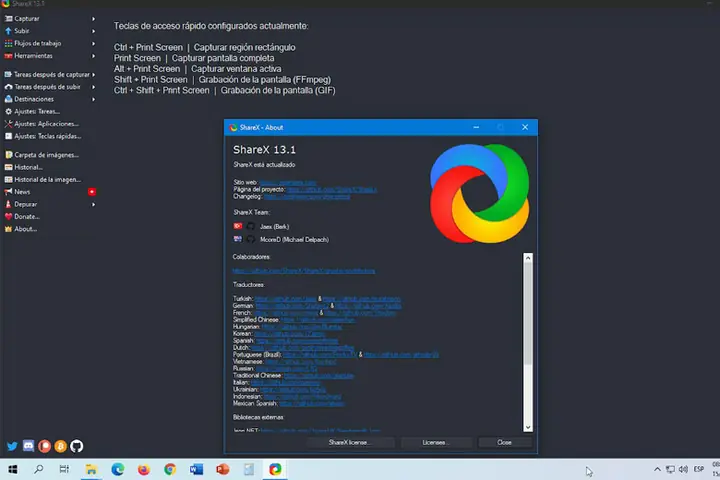Click GitHub icon next to McoreD
This screenshot has height=480, width=720.
[251, 239]
